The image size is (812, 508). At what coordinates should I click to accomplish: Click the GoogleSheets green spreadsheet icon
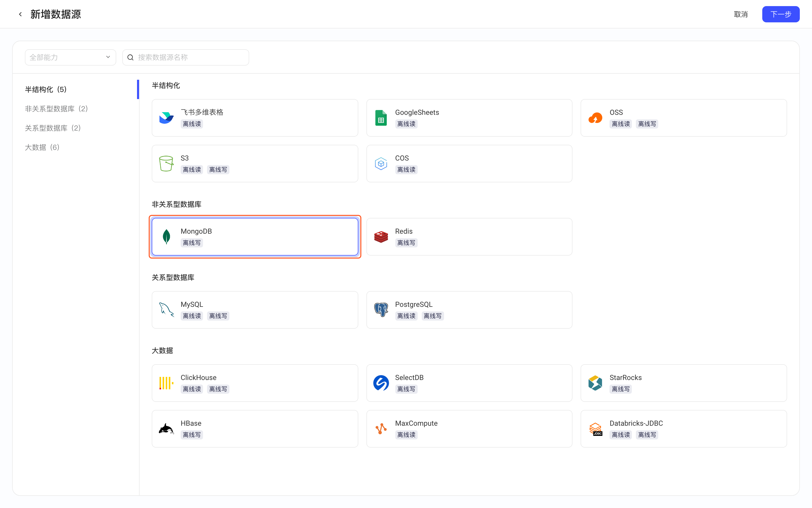coord(381,118)
